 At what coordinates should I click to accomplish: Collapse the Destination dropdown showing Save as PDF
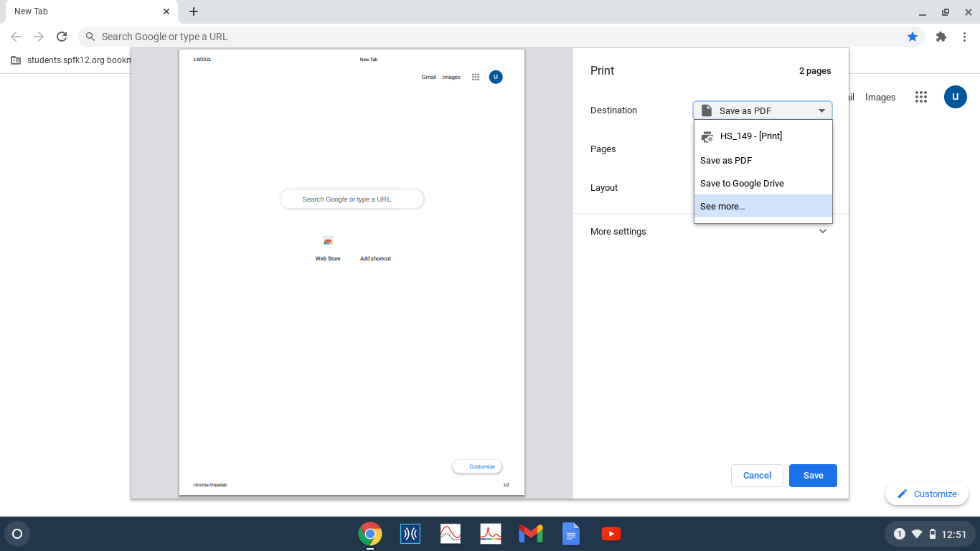(762, 110)
